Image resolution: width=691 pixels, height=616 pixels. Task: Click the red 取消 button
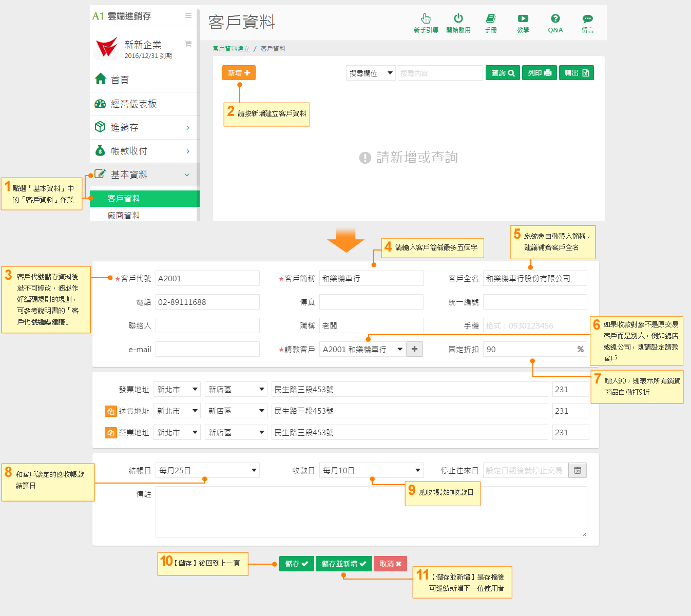click(x=390, y=564)
